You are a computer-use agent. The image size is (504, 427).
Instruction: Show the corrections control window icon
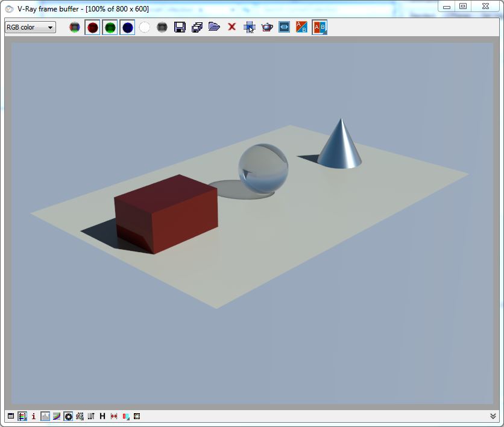[11, 416]
